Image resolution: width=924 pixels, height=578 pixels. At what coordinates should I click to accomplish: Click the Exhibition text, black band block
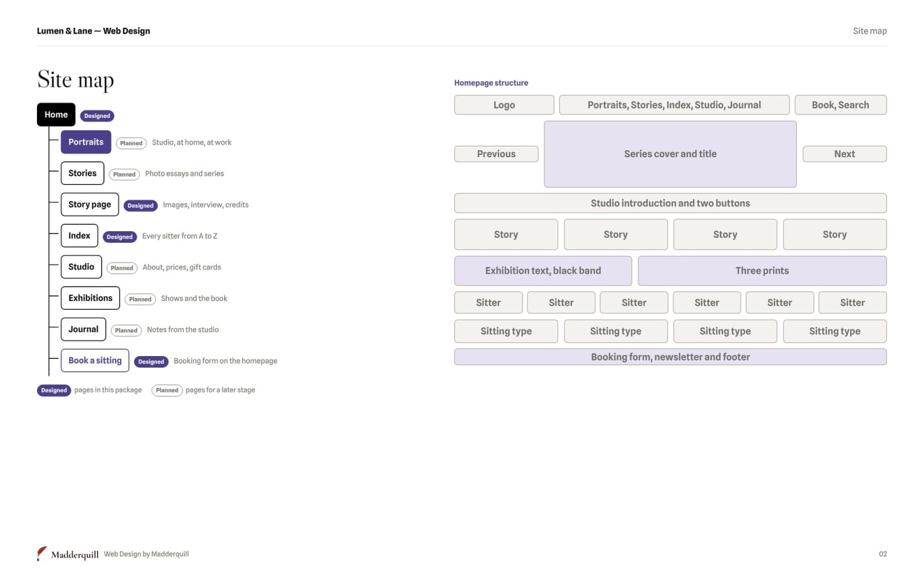coord(543,271)
